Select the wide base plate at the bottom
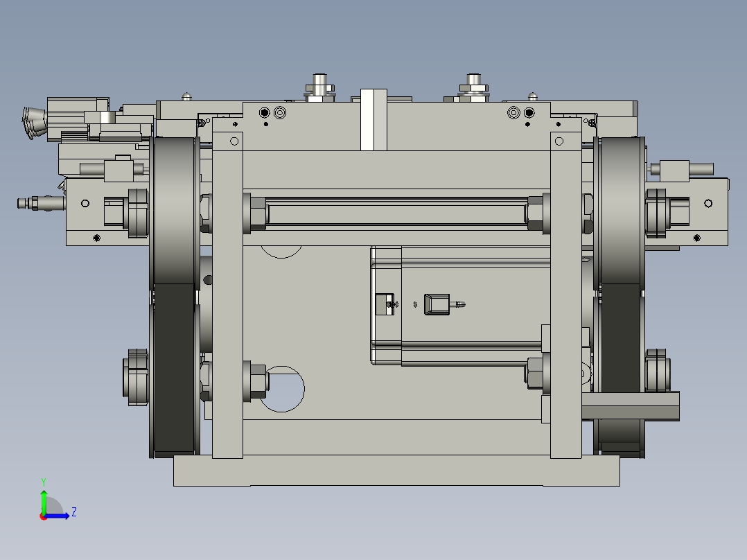This screenshot has height=560, width=747. (x=396, y=471)
